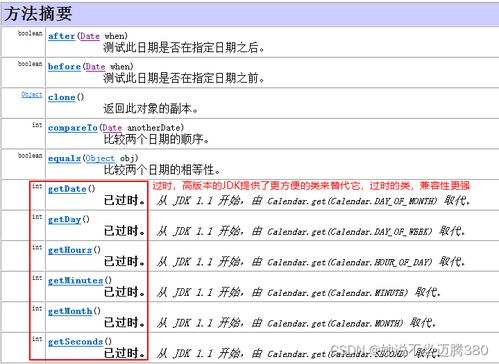Open the clone method link
Screen dimensions: 499x364
(61, 97)
